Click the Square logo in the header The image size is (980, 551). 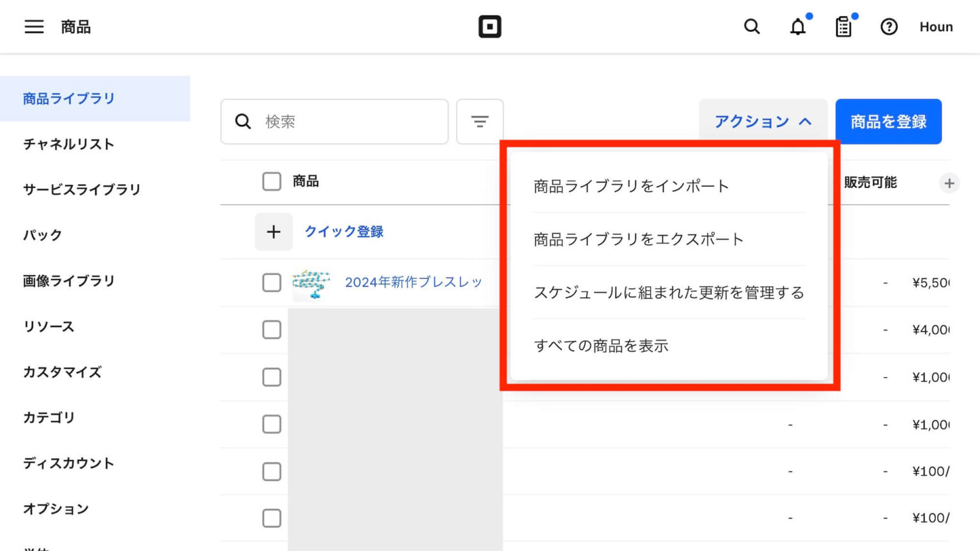click(489, 26)
